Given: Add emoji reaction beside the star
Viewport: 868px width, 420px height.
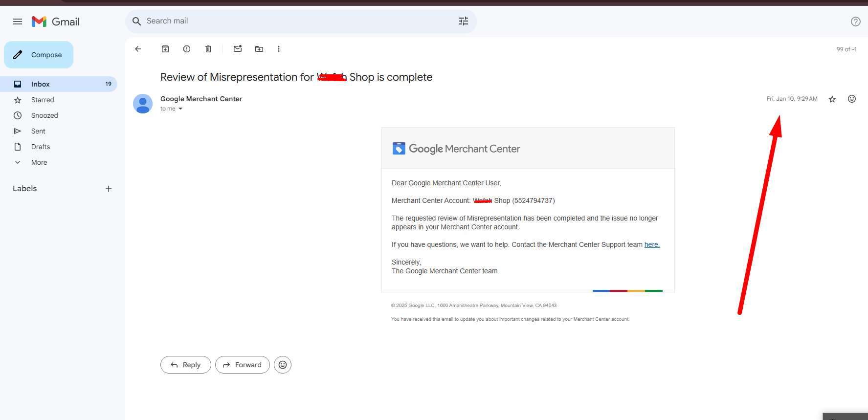Looking at the screenshot, I should [x=852, y=99].
